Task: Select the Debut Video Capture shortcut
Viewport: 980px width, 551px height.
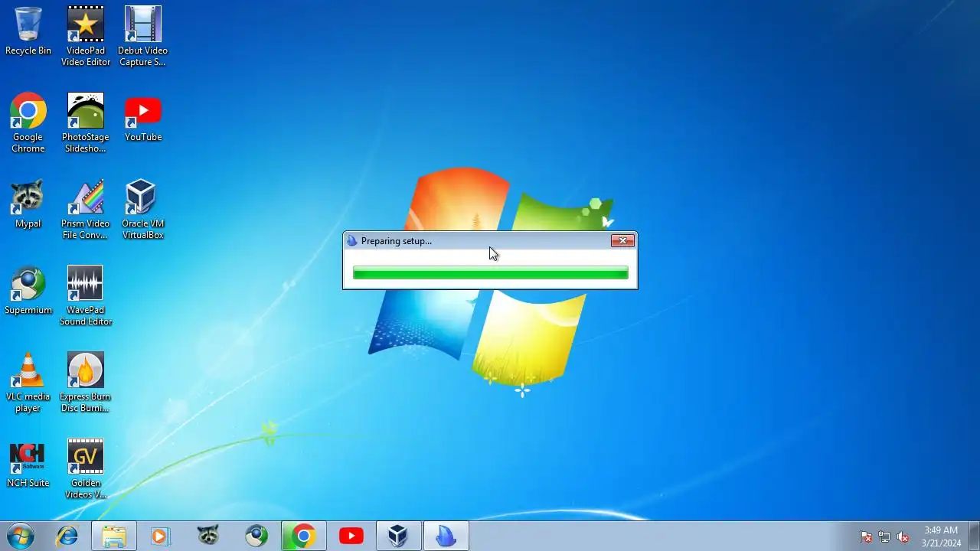Action: (142, 36)
